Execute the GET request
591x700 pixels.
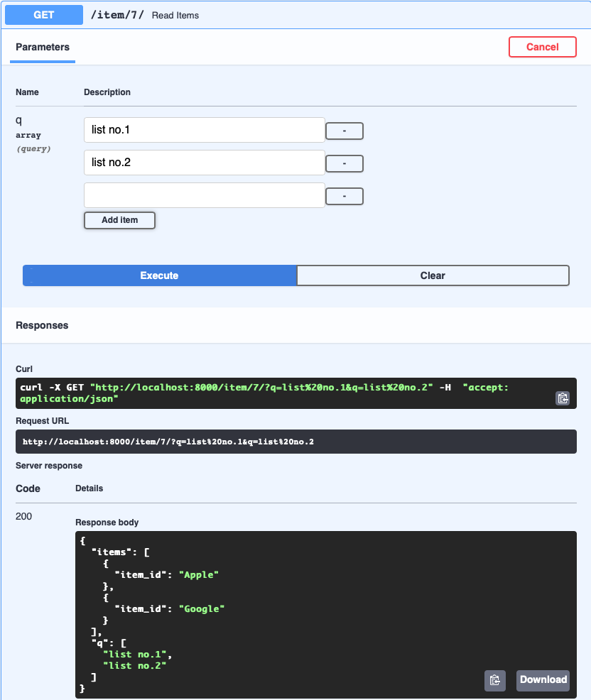point(160,275)
